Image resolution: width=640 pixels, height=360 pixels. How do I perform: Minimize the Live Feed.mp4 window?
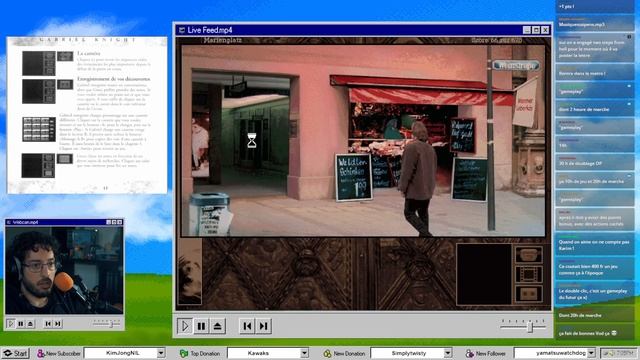(527, 30)
